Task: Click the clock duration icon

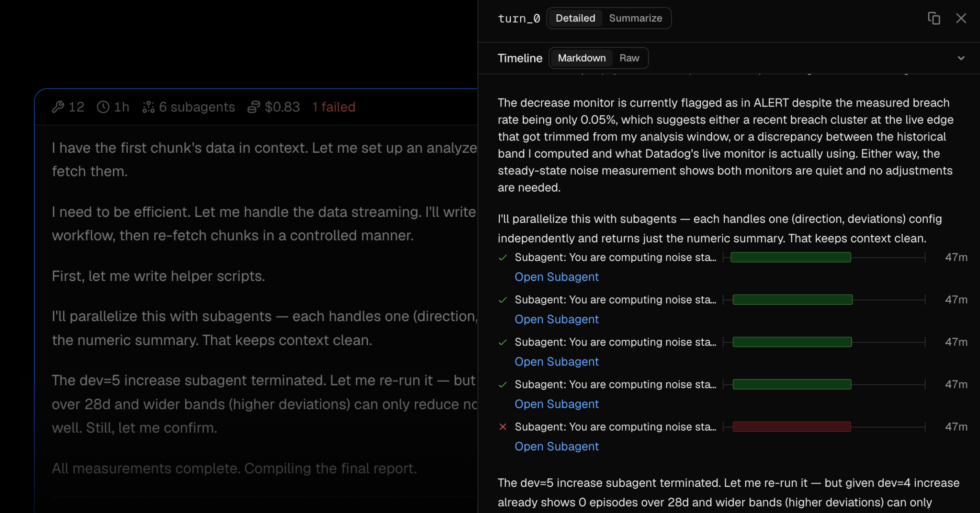Action: (103, 107)
